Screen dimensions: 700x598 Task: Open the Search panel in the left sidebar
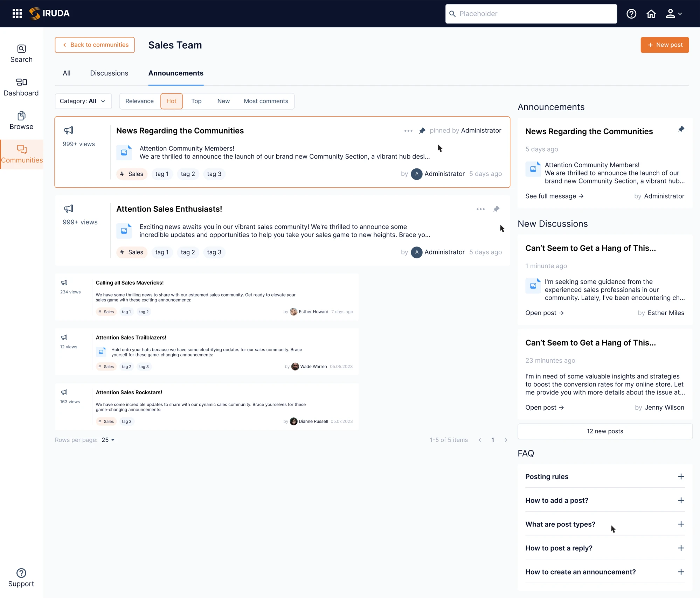21,53
